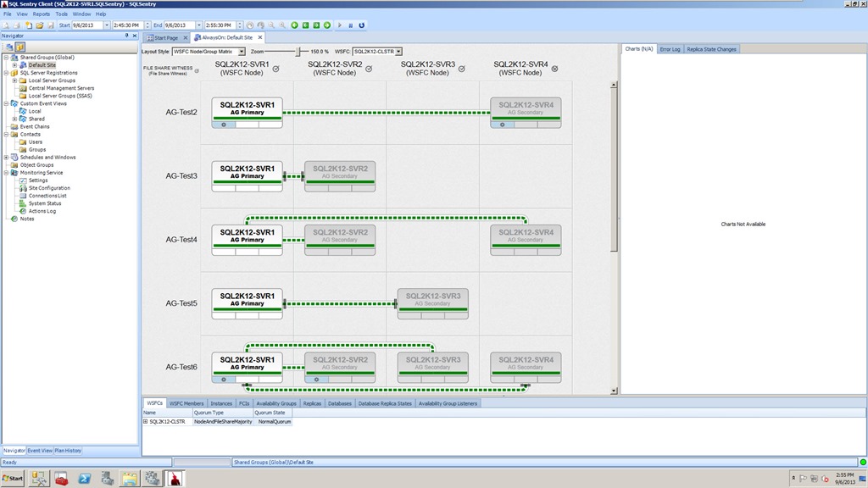This screenshot has width=868, height=488.
Task: Open the Database Replica States tab
Action: coord(385,403)
